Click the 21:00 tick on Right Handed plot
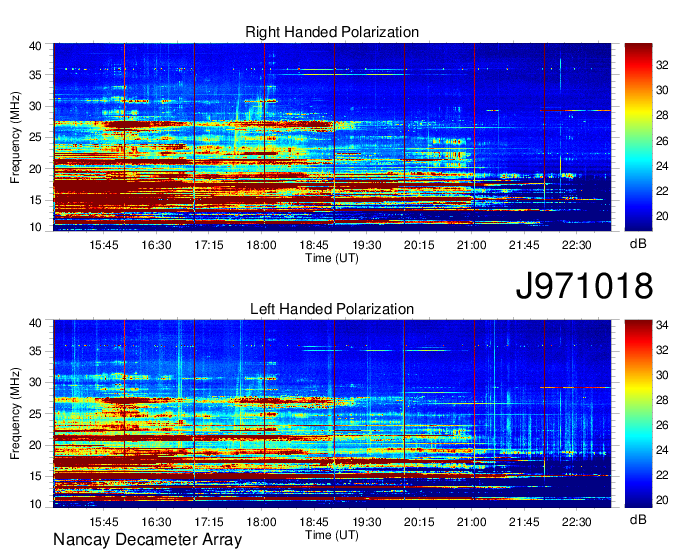 (471, 245)
